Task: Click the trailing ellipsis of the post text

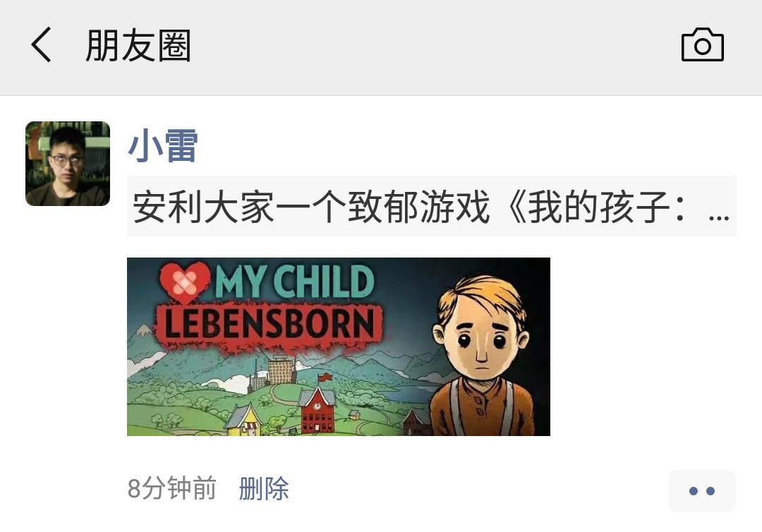Action: (719, 217)
